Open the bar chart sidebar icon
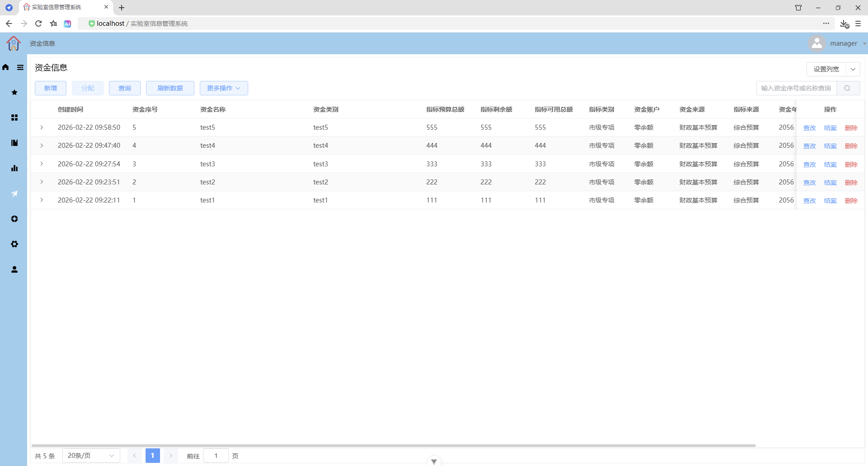This screenshot has width=868, height=466. 14,168
